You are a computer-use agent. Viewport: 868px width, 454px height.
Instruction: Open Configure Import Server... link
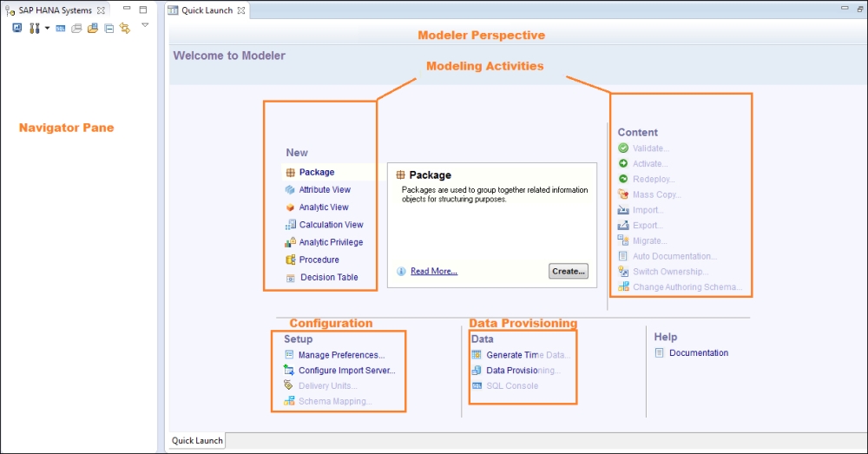[347, 371]
